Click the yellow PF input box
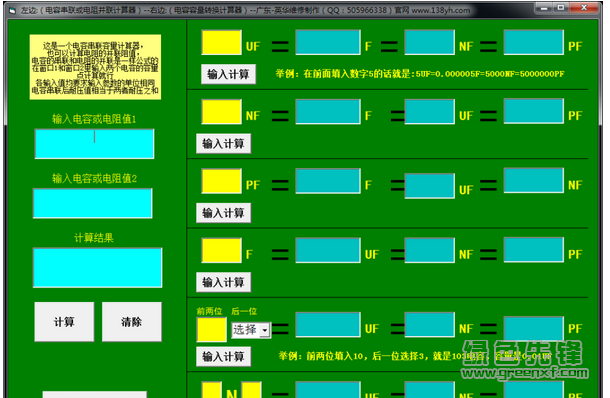The image size is (610, 398). coord(221,181)
